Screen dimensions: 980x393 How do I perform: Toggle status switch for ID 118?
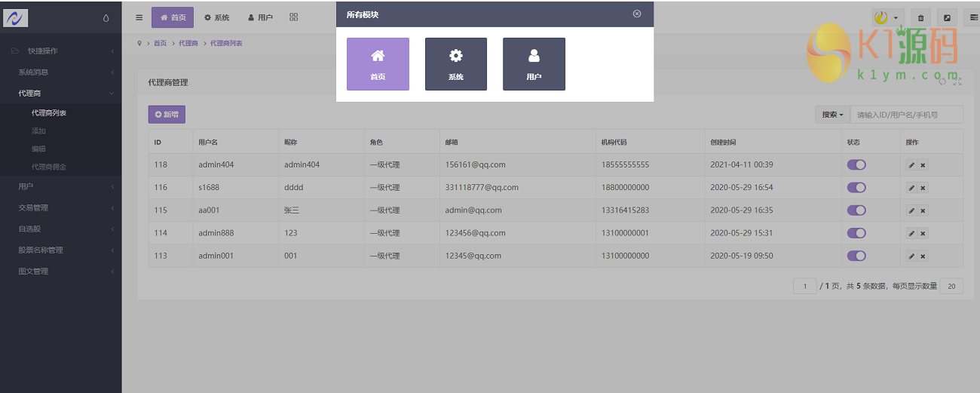pos(856,164)
